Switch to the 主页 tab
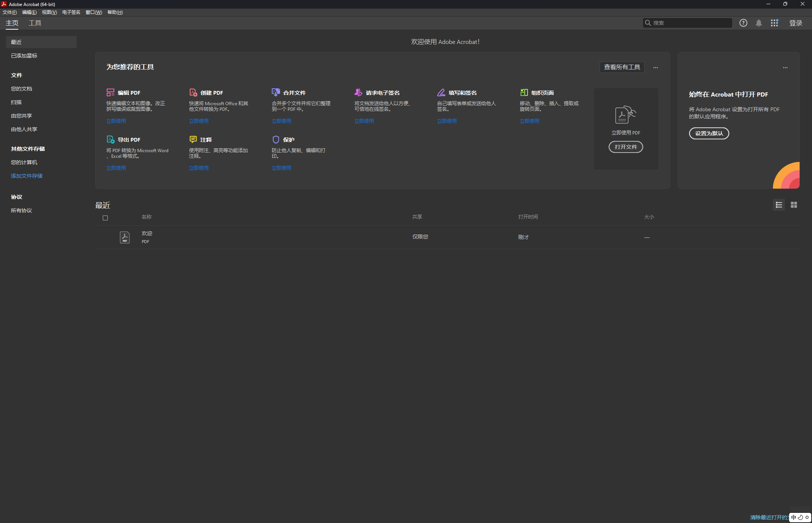The image size is (812, 523). (x=12, y=23)
